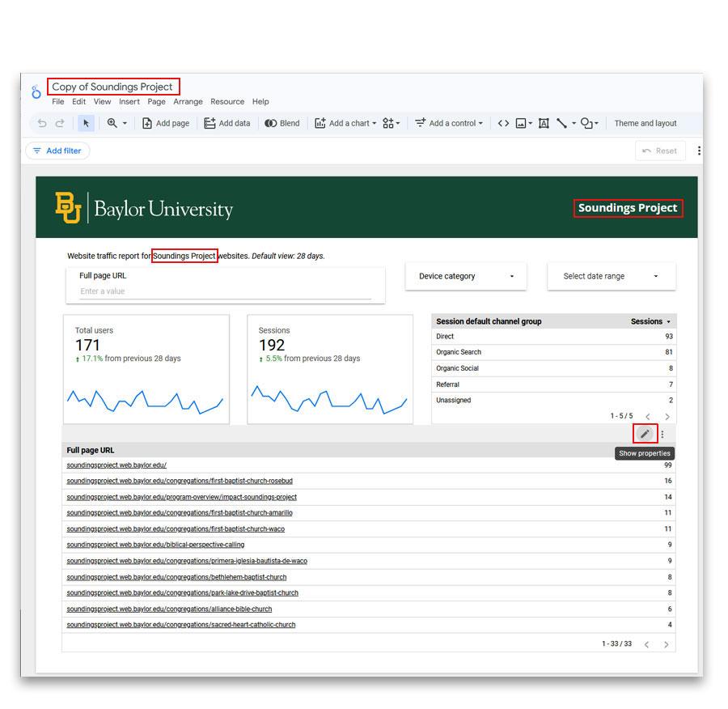Click the Session default channel group header
Image resolution: width=728 pixels, height=709 pixels.
489,321
